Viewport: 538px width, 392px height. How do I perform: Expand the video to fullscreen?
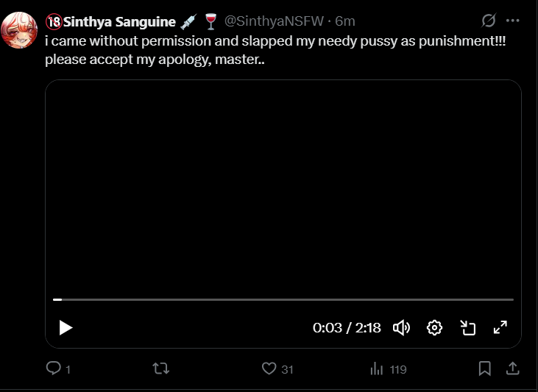pos(500,328)
